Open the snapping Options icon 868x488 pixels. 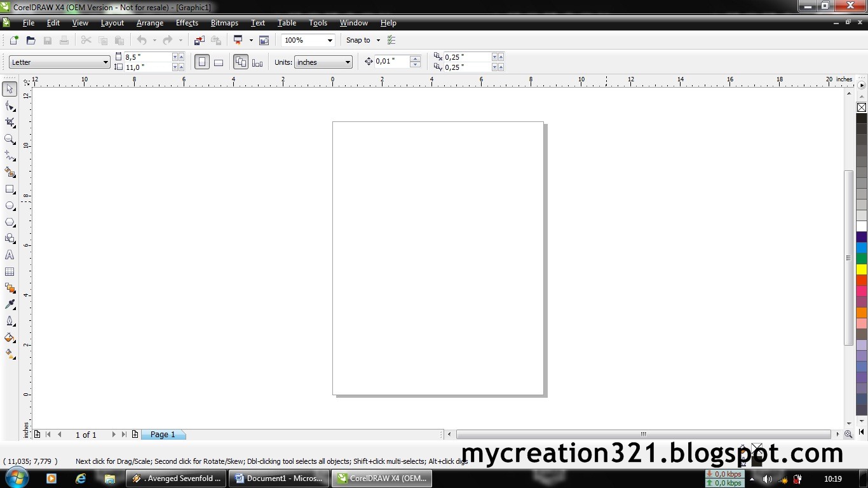coord(391,40)
